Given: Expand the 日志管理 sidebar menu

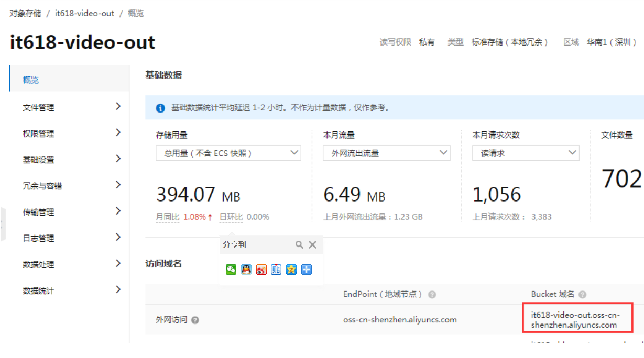Looking at the screenshot, I should pyautogui.click(x=69, y=238).
